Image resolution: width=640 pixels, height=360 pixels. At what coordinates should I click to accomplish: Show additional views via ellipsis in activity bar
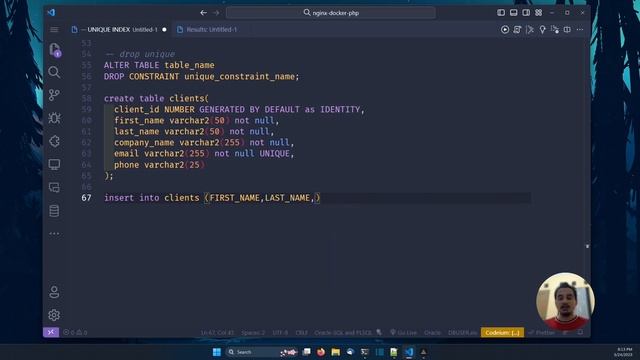[54, 233]
